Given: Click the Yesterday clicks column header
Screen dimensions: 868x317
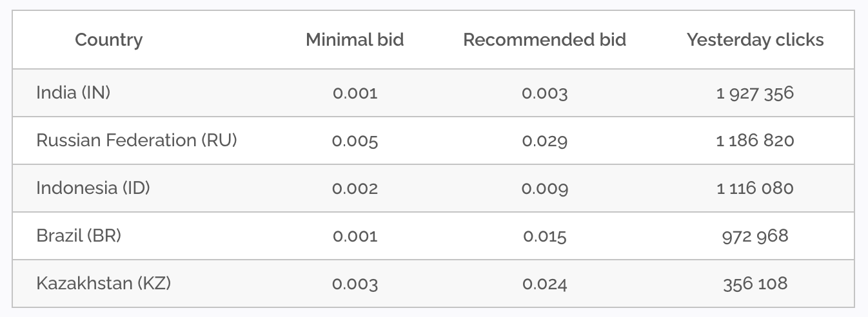Looking at the screenshot, I should [755, 40].
